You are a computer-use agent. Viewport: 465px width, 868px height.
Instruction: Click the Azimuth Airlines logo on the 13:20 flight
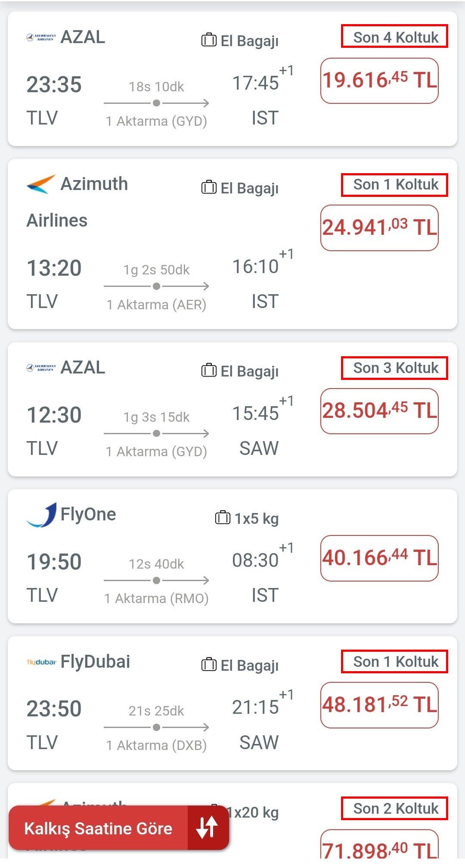pos(41,184)
